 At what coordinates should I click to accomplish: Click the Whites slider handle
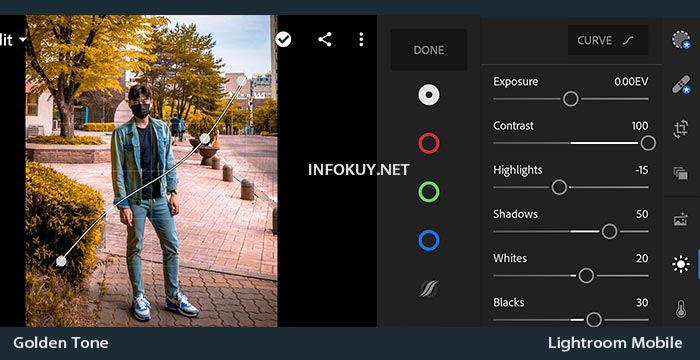(x=586, y=276)
